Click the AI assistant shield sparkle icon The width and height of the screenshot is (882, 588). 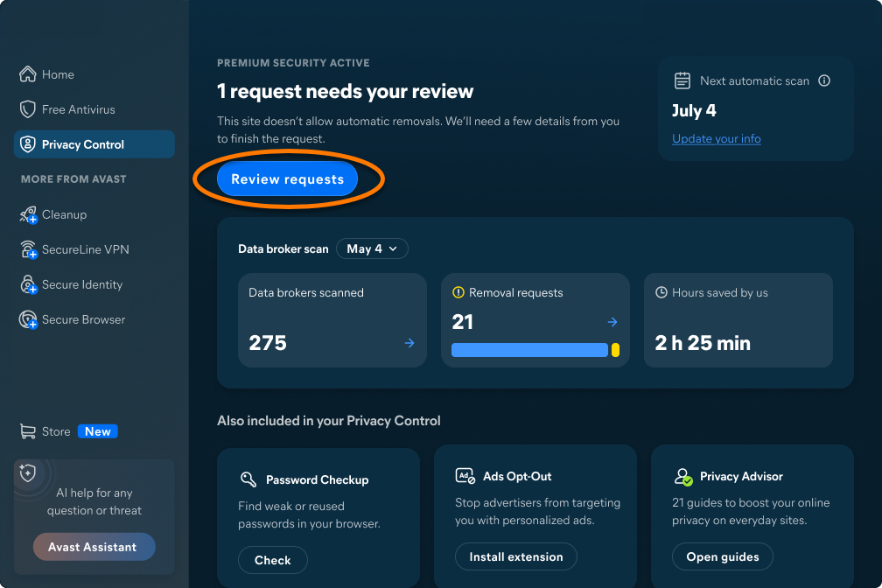click(28, 472)
